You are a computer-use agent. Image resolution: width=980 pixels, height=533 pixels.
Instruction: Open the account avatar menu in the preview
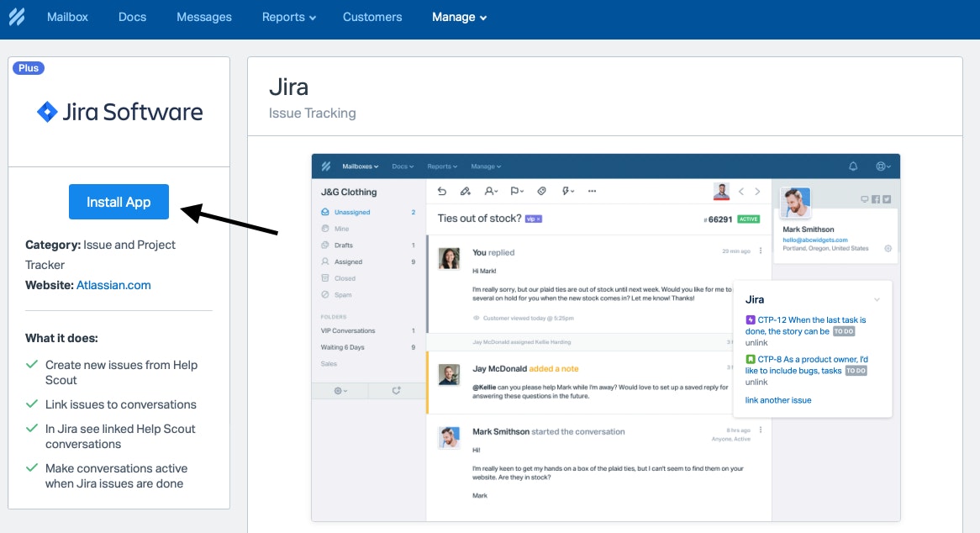click(883, 166)
